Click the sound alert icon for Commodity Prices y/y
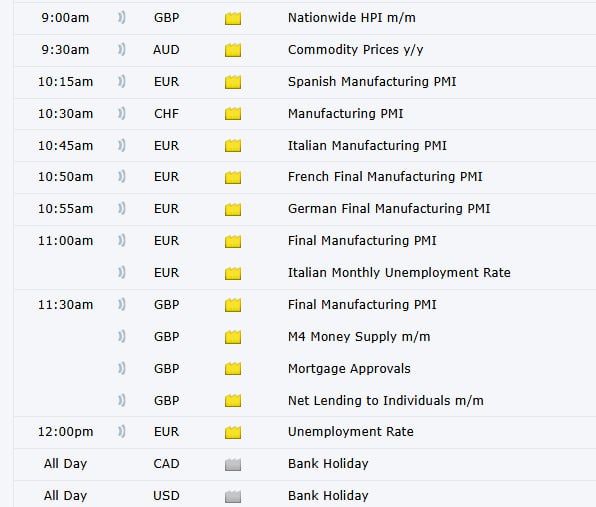Screen dimensions: 596x507 tap(121, 50)
